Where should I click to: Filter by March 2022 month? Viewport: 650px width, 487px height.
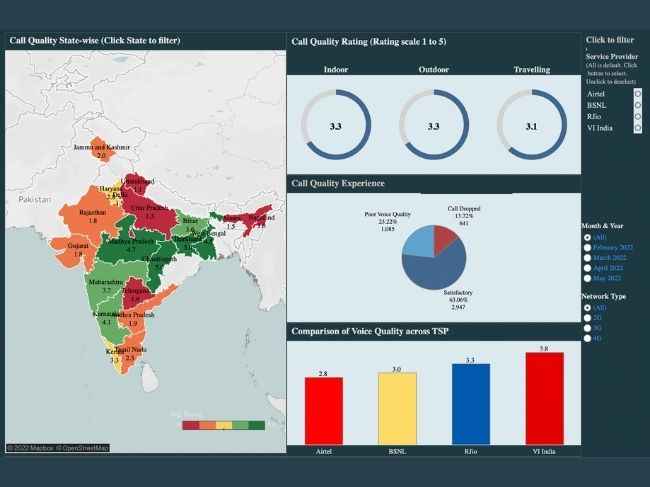pyautogui.click(x=587, y=258)
